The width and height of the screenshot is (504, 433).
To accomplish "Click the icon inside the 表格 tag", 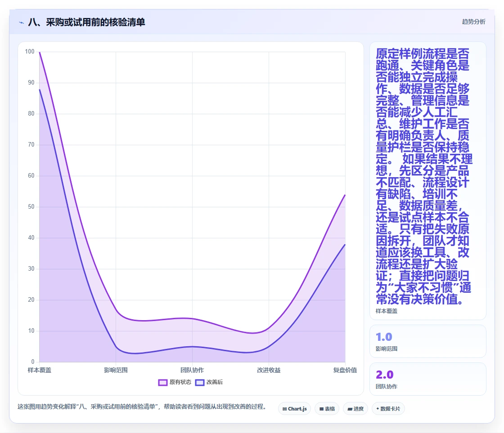I will click(x=321, y=409).
